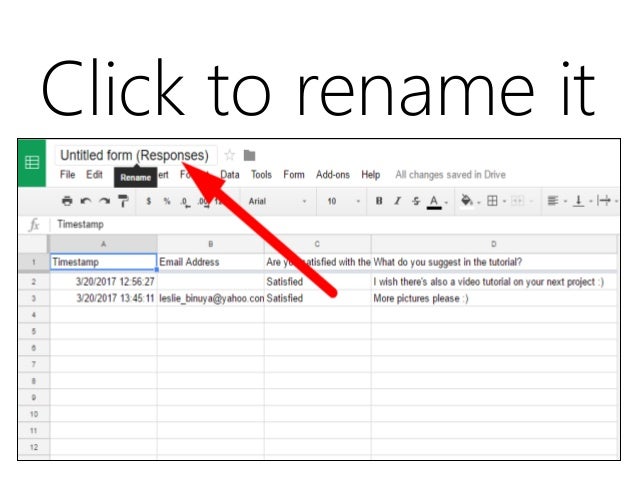The height and width of the screenshot is (479, 638).
Task: Open the Google Sheets home icon
Action: tap(32, 162)
